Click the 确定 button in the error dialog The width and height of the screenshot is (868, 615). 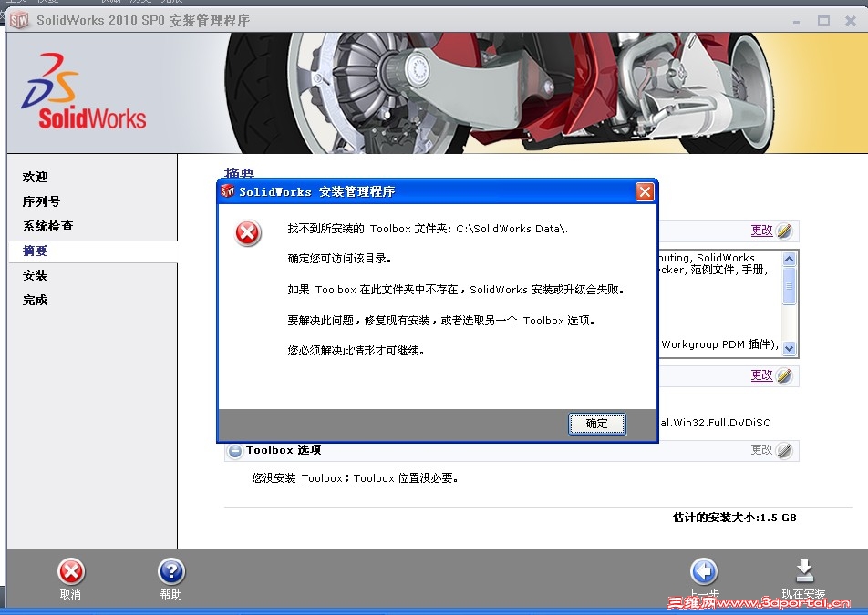[x=596, y=424]
